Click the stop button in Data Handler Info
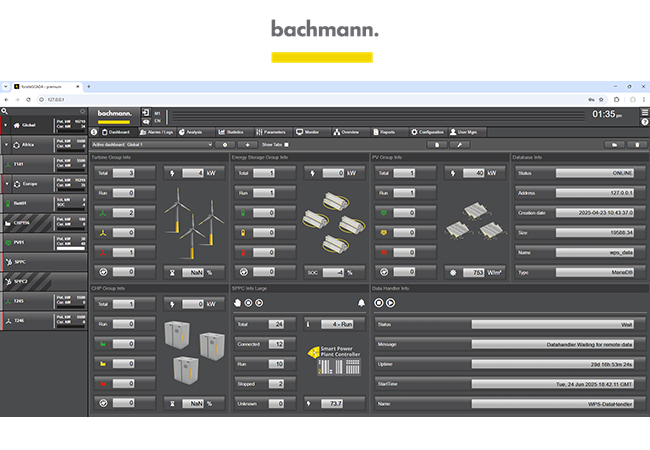650x450 pixels. click(378, 303)
